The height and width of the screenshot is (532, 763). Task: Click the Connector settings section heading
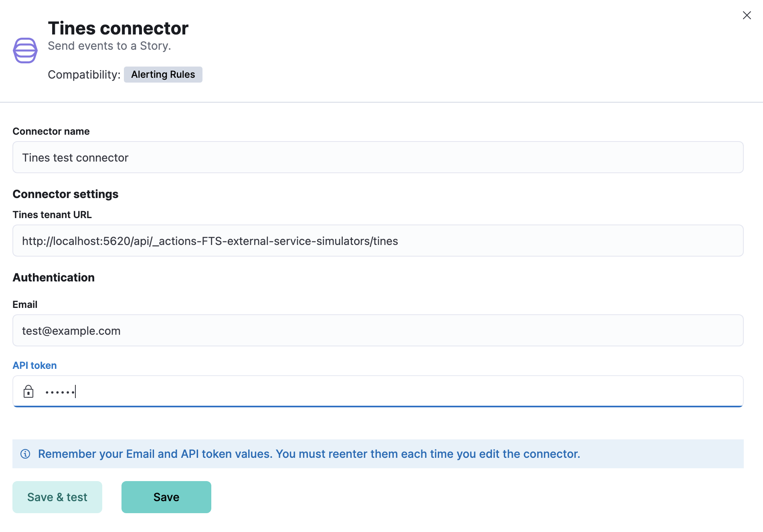pos(65,194)
